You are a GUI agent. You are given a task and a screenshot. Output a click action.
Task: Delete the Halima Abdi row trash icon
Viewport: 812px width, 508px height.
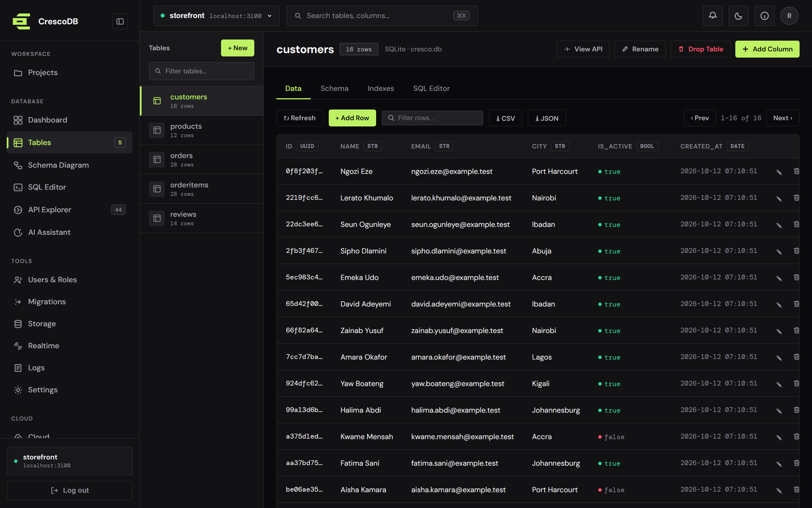[796, 410]
